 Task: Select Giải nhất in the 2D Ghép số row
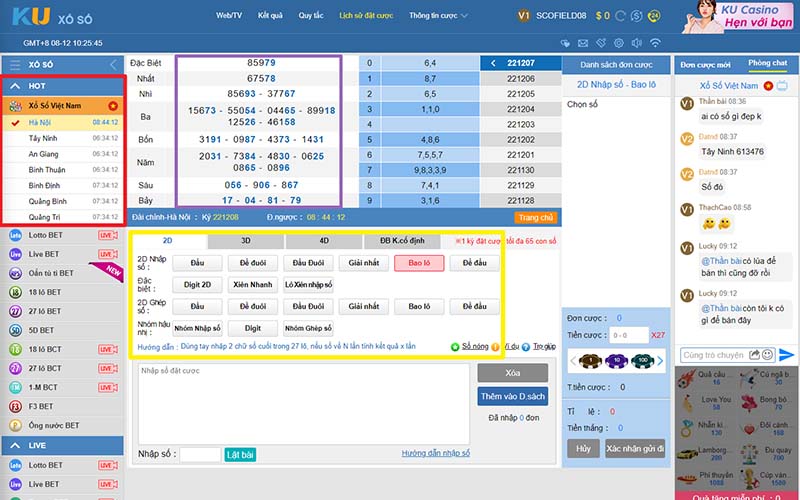(364, 307)
